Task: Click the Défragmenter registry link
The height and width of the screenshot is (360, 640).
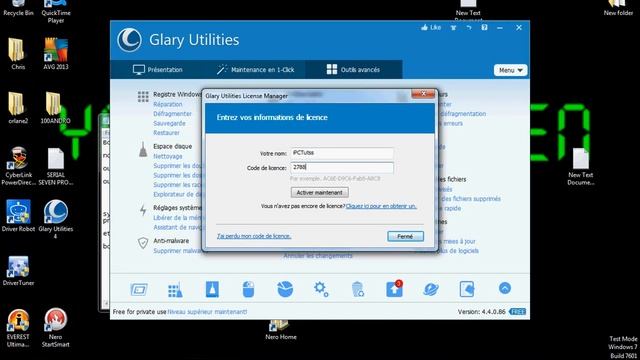Action: click(x=173, y=114)
